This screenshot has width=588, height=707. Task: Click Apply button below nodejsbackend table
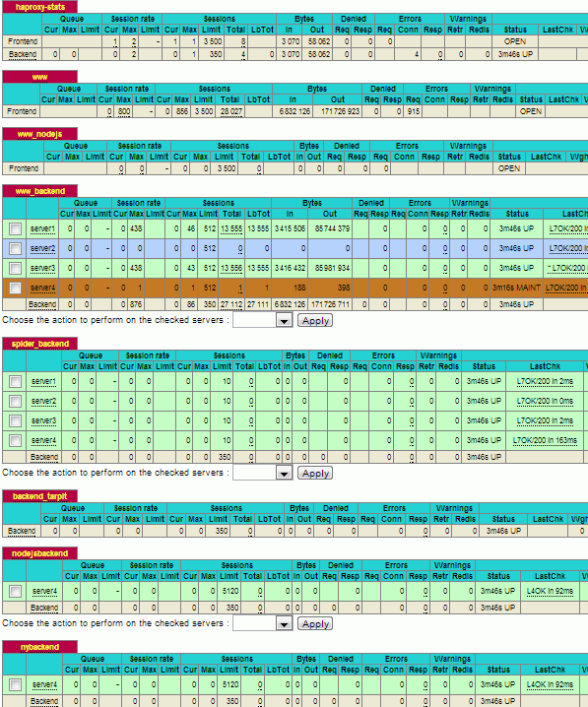(315, 623)
